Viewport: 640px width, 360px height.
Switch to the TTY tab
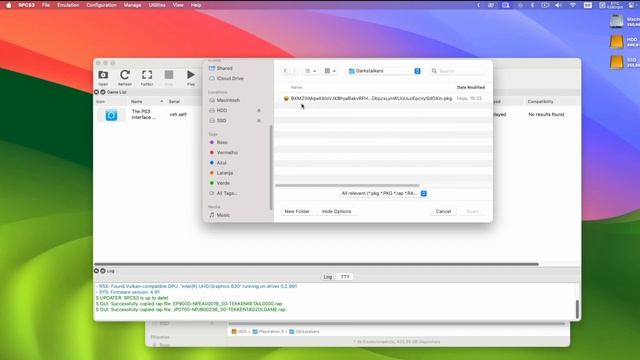point(345,277)
